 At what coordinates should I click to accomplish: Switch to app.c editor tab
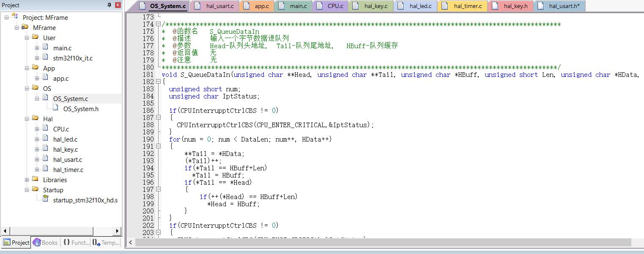point(258,6)
